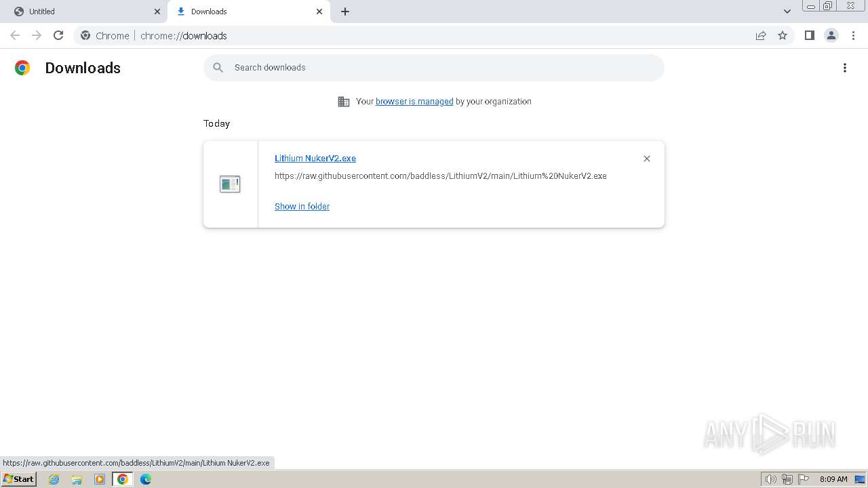Open the Downloads page more actions menu

[845, 68]
